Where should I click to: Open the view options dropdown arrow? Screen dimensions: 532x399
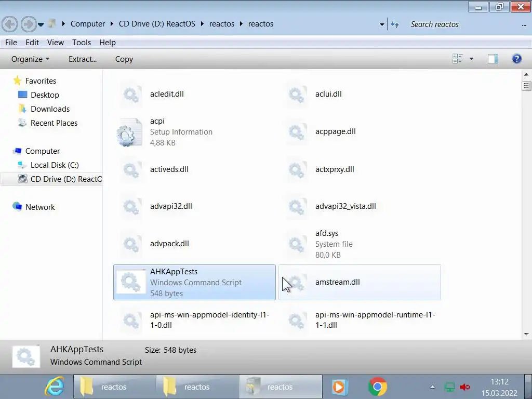click(471, 59)
